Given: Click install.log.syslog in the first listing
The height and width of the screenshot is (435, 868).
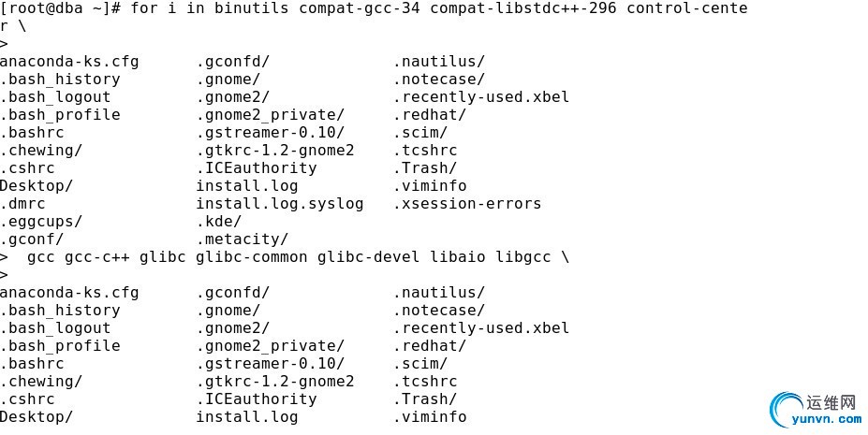Looking at the screenshot, I should (x=280, y=203).
